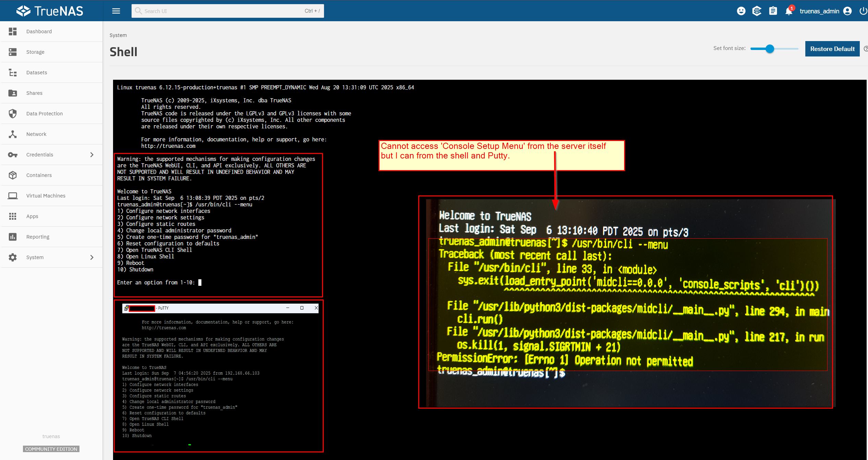Click "7) Open TrueNAS CLI Shell" line in shell
Image resolution: width=868 pixels, height=460 pixels.
[x=154, y=250]
